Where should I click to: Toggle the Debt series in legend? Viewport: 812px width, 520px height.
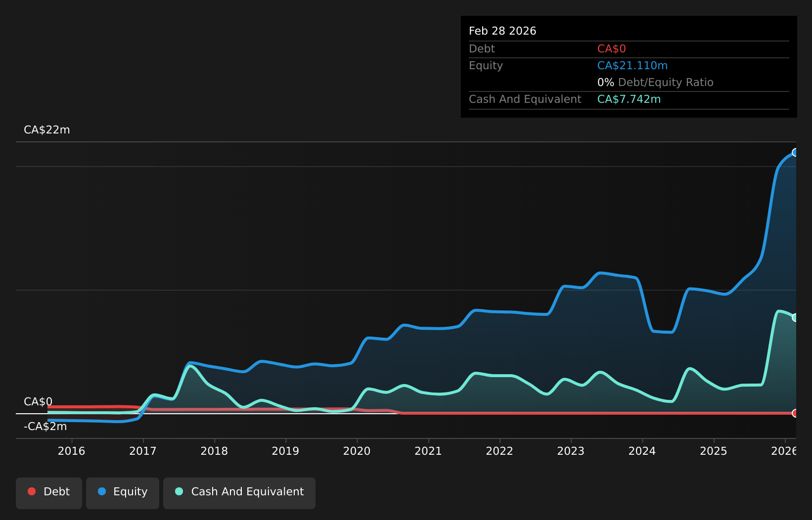pyautogui.click(x=49, y=493)
